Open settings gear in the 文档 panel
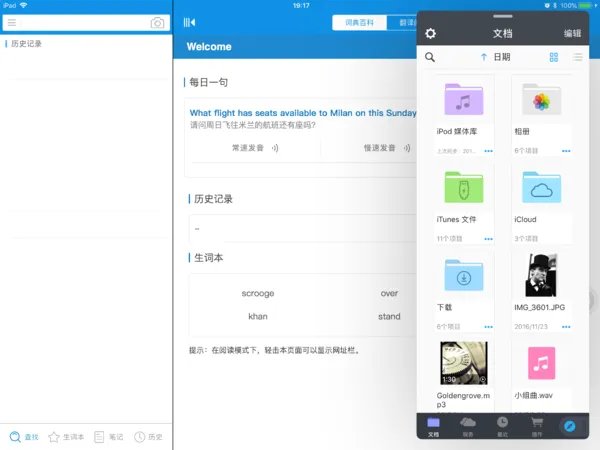600x450 pixels. (430, 33)
